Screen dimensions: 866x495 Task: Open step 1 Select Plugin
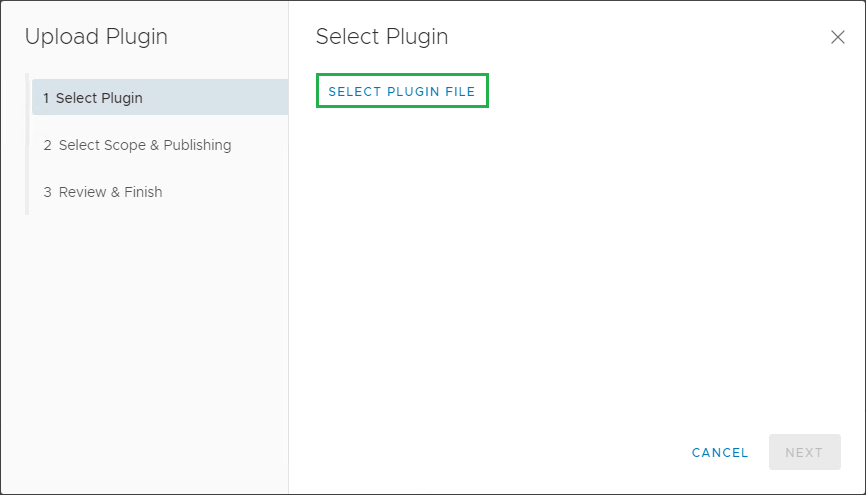(99, 98)
